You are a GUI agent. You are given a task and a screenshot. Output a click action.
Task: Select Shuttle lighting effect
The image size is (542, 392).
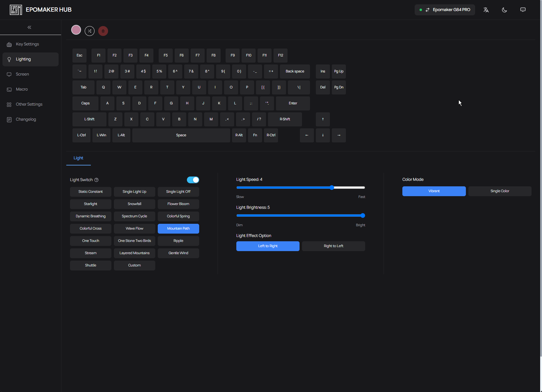tap(91, 266)
